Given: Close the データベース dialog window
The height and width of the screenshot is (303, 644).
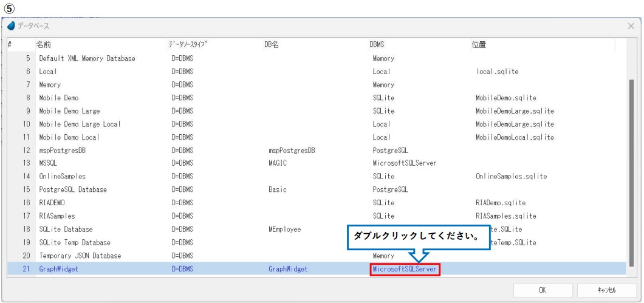Looking at the screenshot, I should point(631,27).
